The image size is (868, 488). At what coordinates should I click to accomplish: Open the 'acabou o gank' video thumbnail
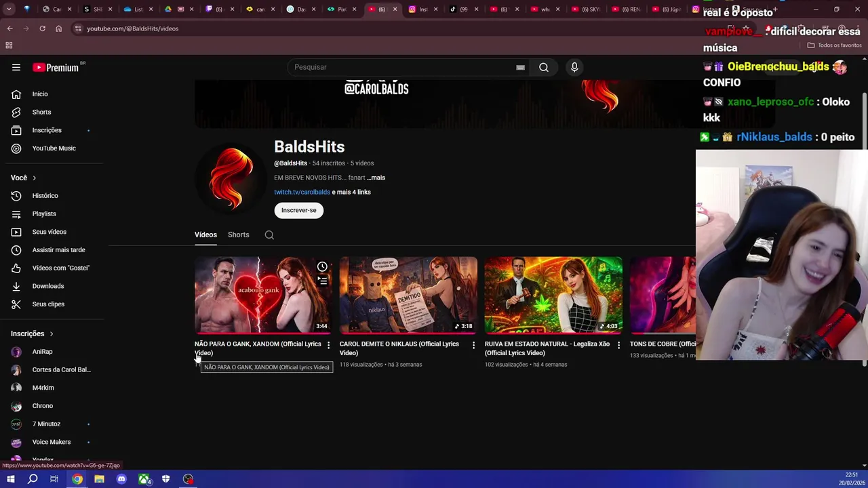pos(263,295)
